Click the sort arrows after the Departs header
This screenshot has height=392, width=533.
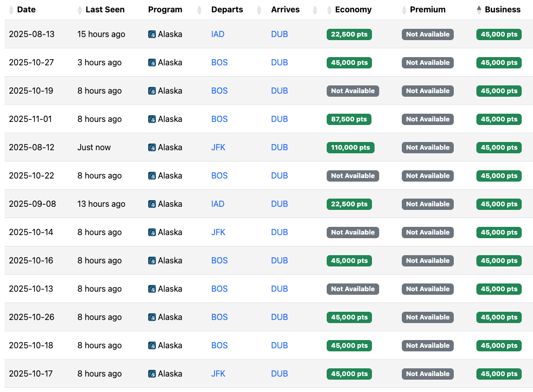[259, 10]
